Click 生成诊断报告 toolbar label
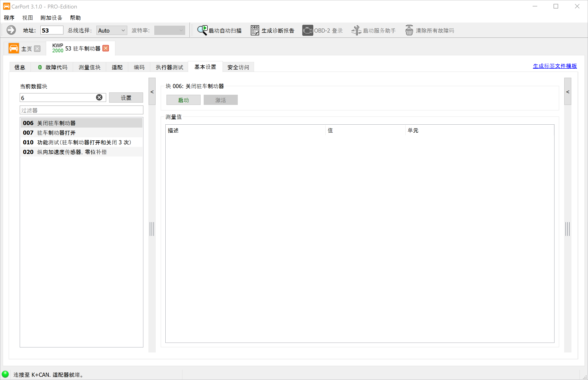Viewport: 588px width, 380px height. (278, 31)
